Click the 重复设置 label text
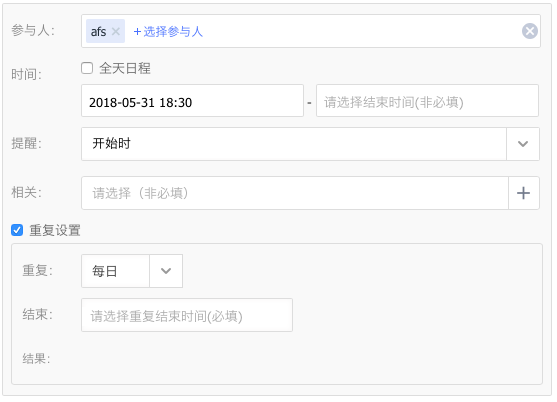 pos(55,230)
